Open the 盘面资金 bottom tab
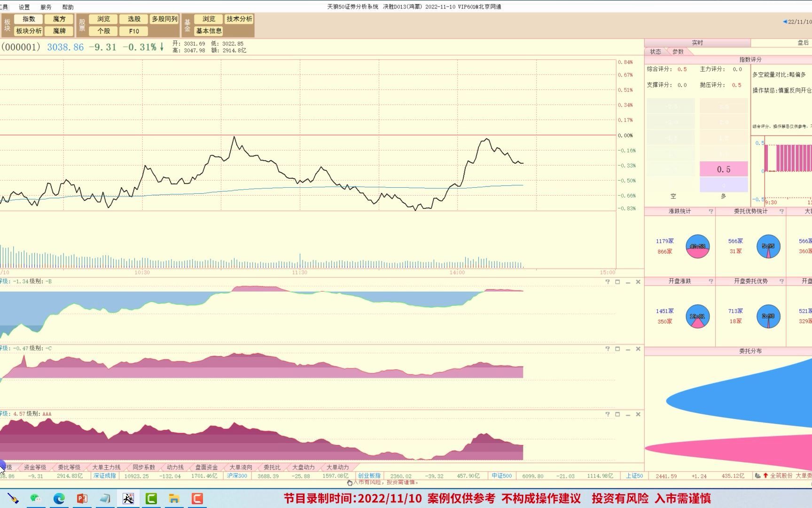Viewport: 812px width, 508px height. coord(206,467)
